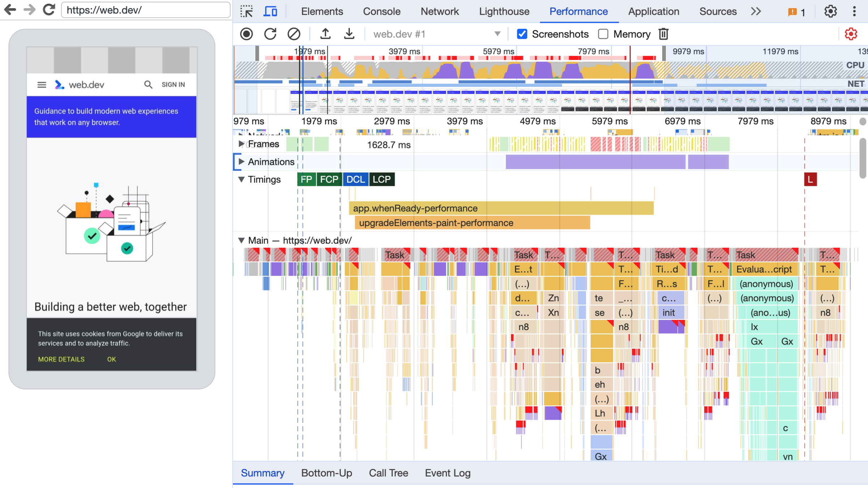Screen dimensions: 868x488
Task: Select inspect element picker icon
Action: click(247, 11)
